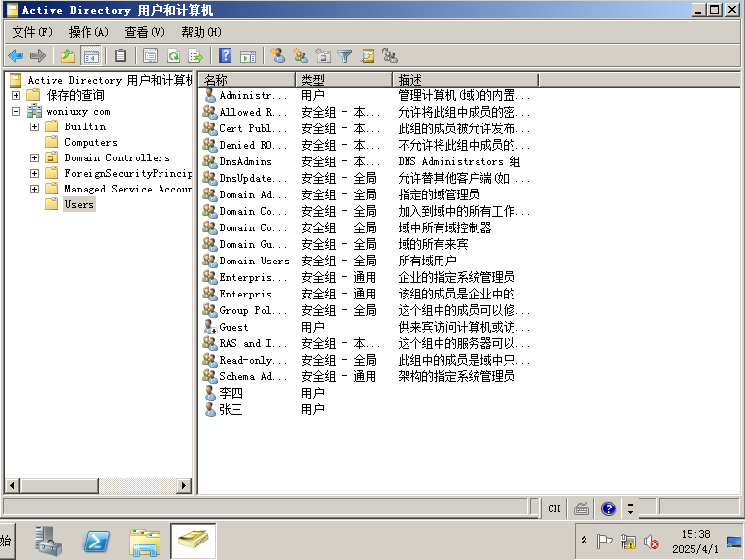Click the muted volume tray icon
745x560 pixels.
click(x=651, y=542)
